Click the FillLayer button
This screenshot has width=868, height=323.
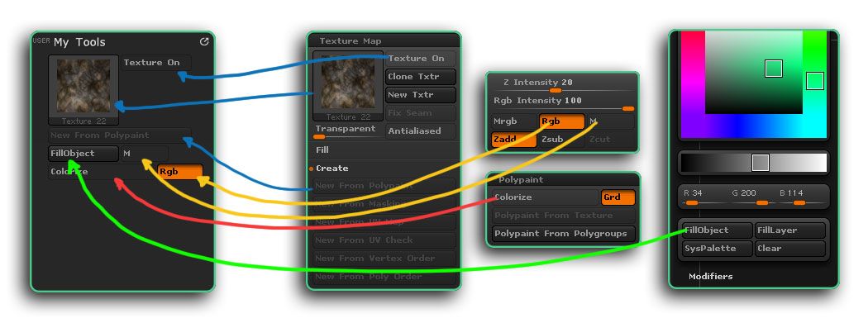click(x=790, y=230)
